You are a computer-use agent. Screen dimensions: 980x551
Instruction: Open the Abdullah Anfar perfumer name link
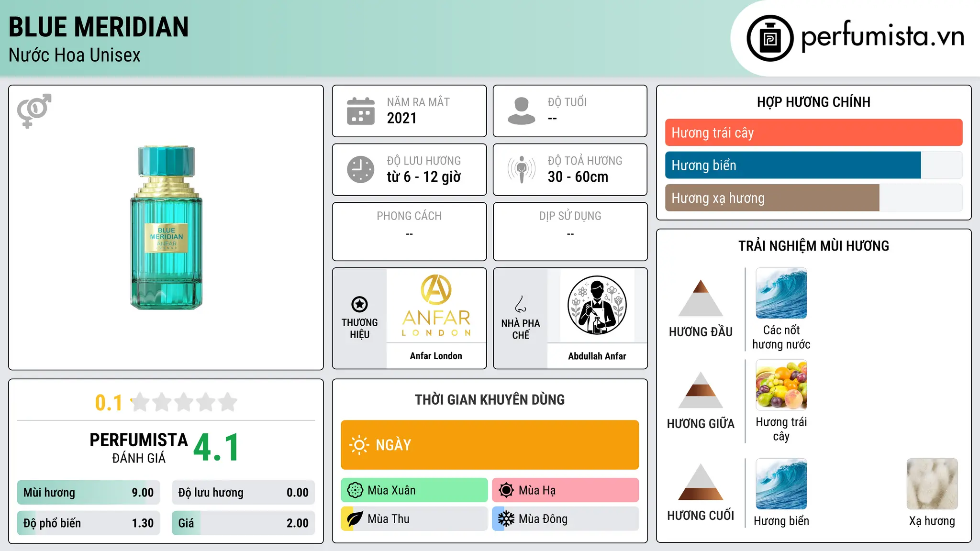[597, 356]
